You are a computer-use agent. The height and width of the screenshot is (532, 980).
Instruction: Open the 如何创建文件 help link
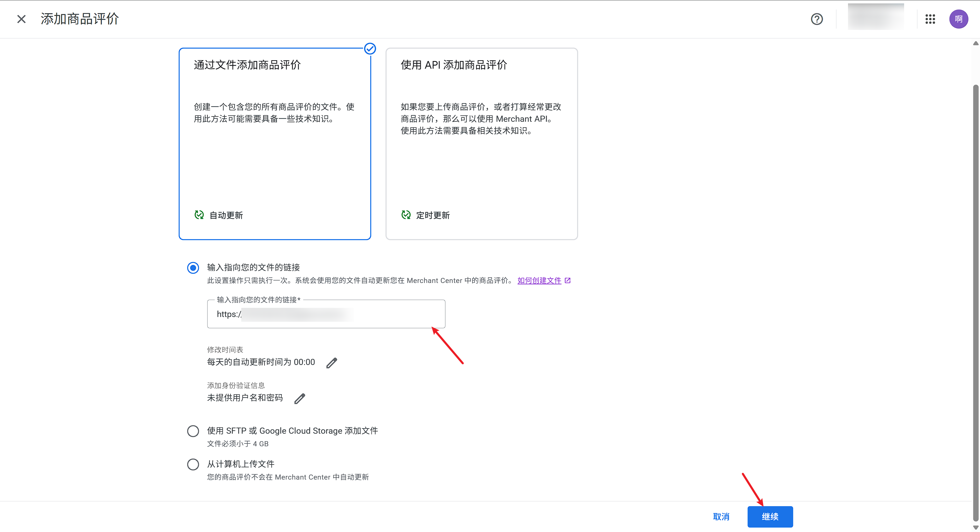tap(539, 281)
